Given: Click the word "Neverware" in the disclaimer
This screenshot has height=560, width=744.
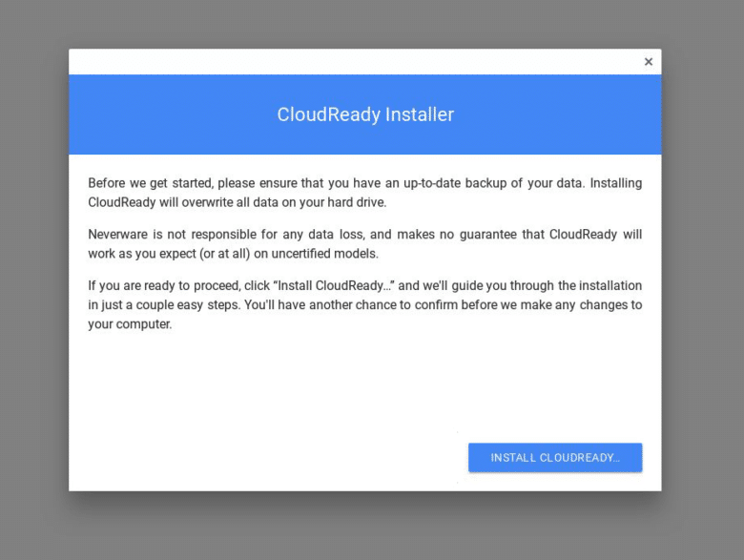Looking at the screenshot, I should click(x=118, y=235).
